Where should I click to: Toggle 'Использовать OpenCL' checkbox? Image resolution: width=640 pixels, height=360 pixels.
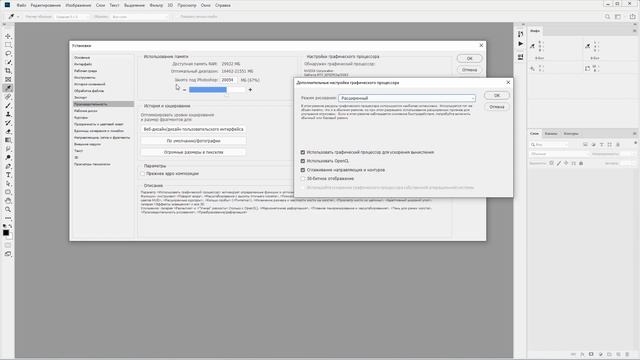(x=303, y=161)
